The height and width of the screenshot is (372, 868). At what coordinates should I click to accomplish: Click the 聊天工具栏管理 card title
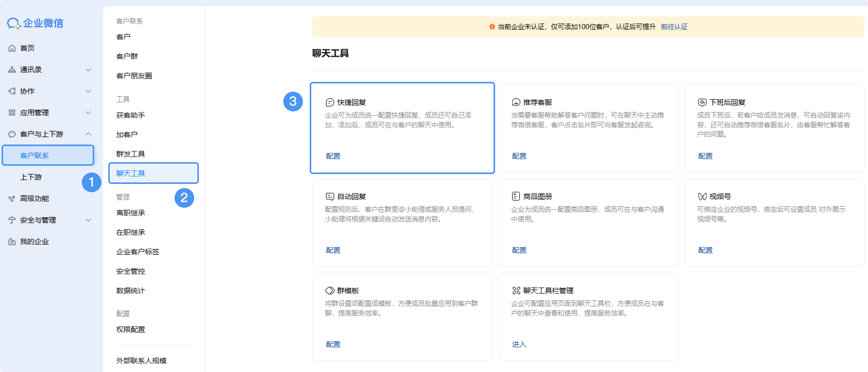pyautogui.click(x=548, y=290)
